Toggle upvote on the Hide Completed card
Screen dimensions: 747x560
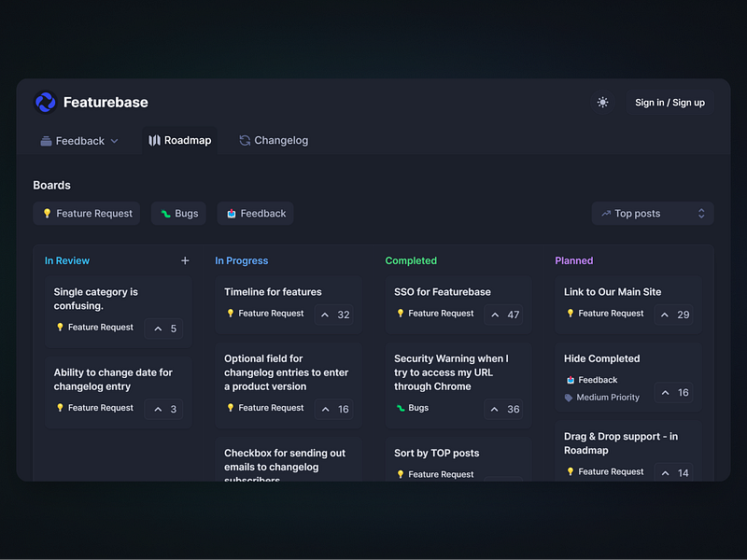pyautogui.click(x=673, y=392)
